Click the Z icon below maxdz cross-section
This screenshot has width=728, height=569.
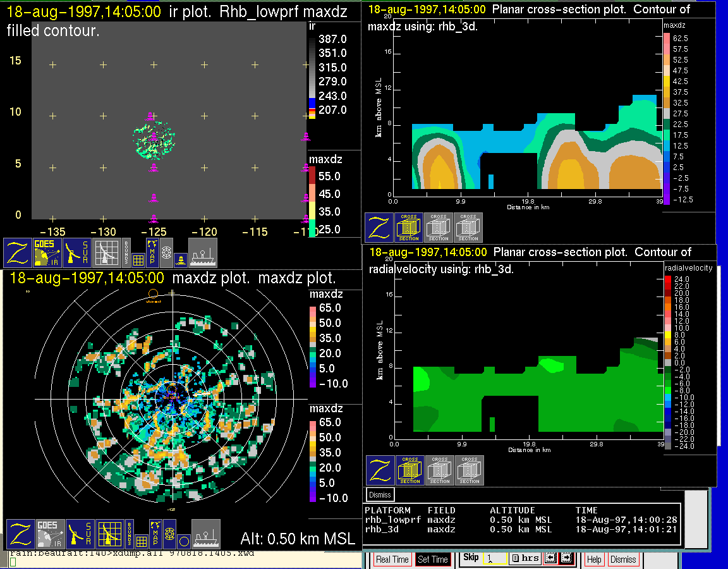(x=379, y=228)
